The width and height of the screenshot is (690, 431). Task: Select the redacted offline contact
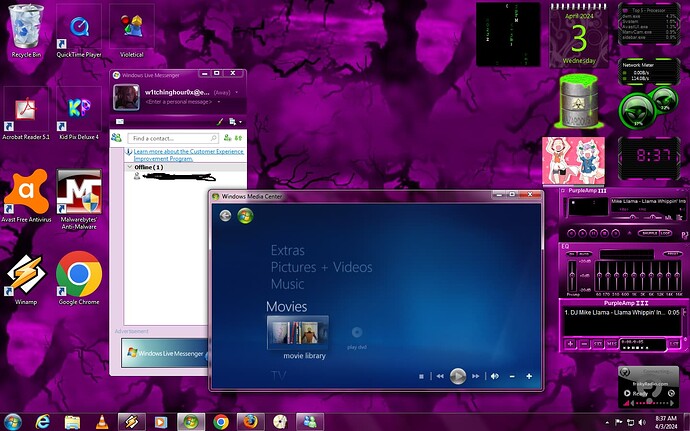[176, 177]
